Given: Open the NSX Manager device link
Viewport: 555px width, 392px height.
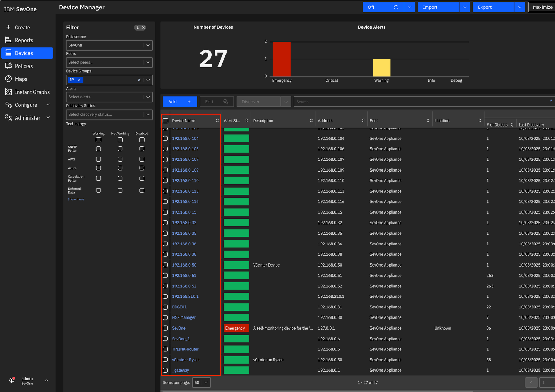Looking at the screenshot, I should (184, 317).
